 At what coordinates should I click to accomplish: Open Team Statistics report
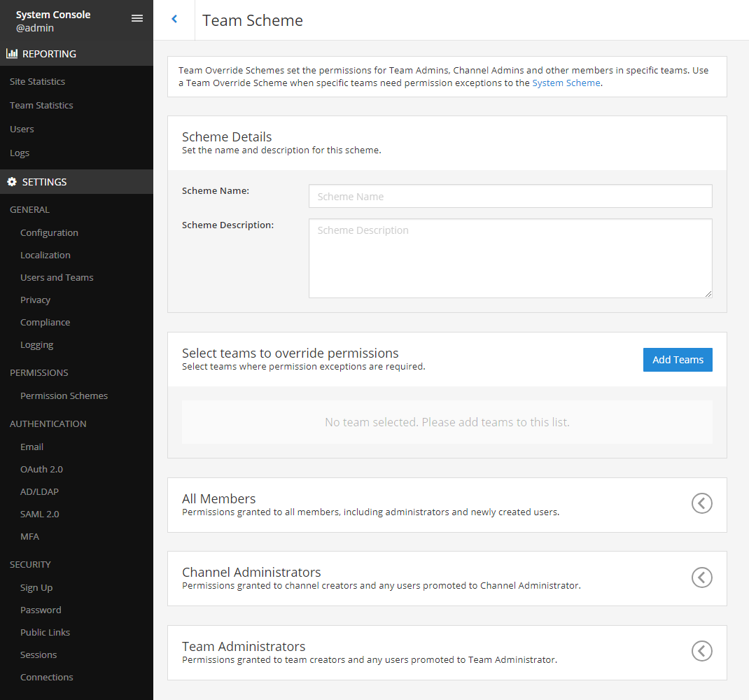[41, 106]
